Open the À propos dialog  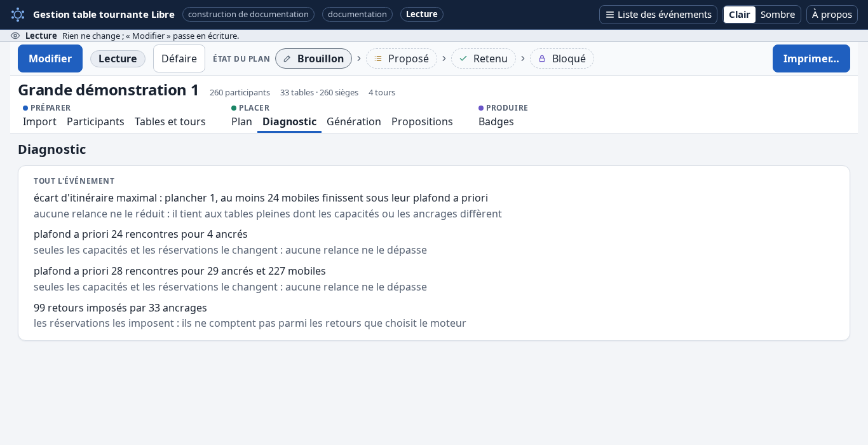coord(832,15)
